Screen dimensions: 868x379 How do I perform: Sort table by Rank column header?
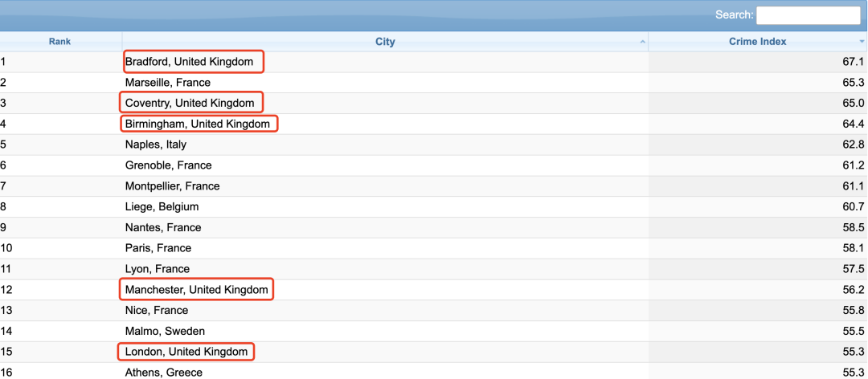59,42
